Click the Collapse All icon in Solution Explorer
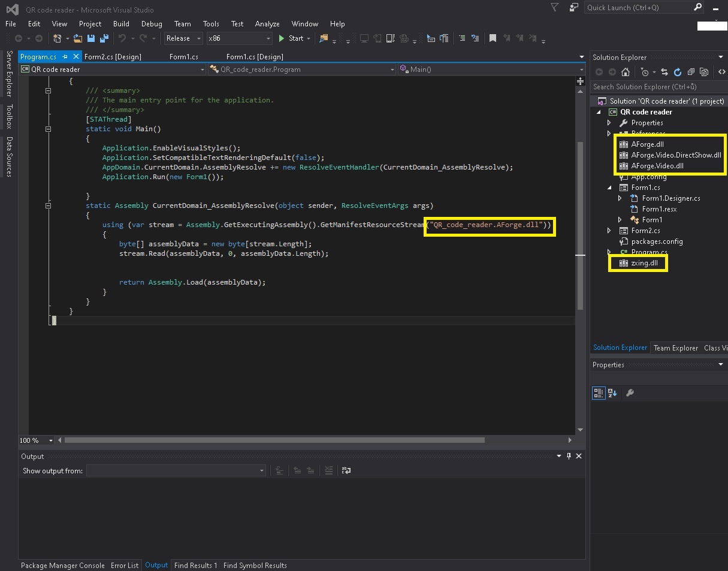 (691, 72)
